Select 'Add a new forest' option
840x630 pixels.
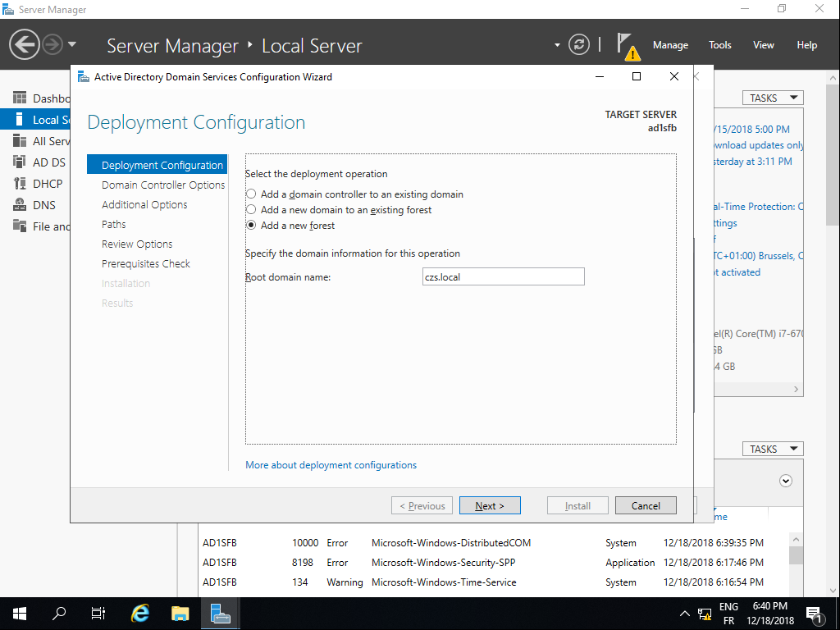pos(252,226)
